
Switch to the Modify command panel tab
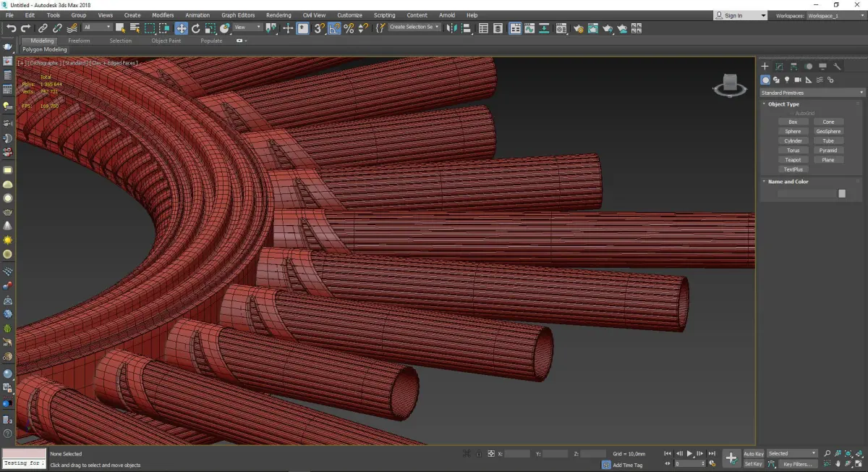779,67
